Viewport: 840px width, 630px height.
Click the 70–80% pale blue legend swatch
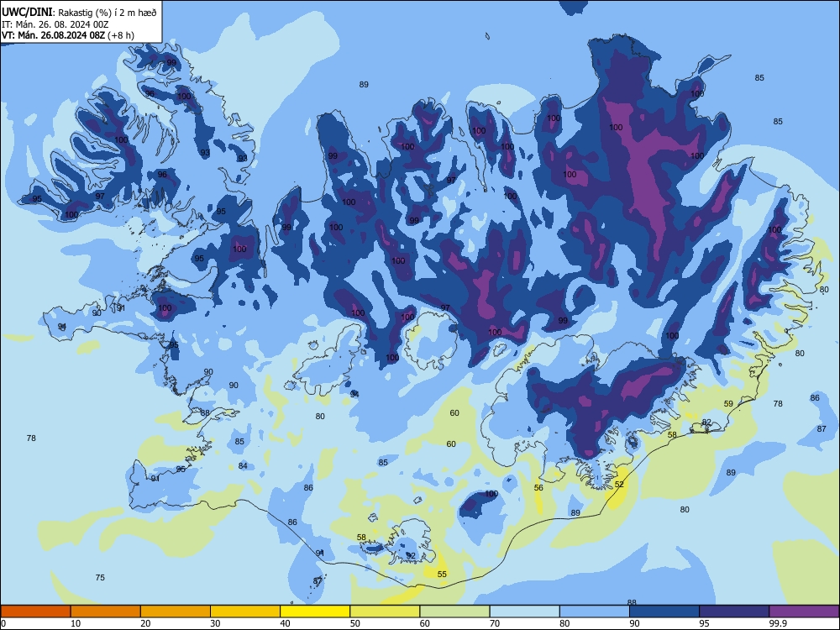pyautogui.click(x=524, y=612)
